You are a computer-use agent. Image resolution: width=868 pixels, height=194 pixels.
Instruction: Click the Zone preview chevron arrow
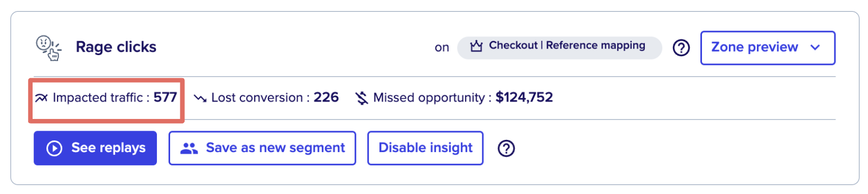click(x=815, y=47)
